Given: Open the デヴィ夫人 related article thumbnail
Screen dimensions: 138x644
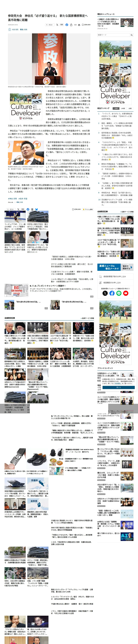Looking at the screenshot, I should [38, 237].
